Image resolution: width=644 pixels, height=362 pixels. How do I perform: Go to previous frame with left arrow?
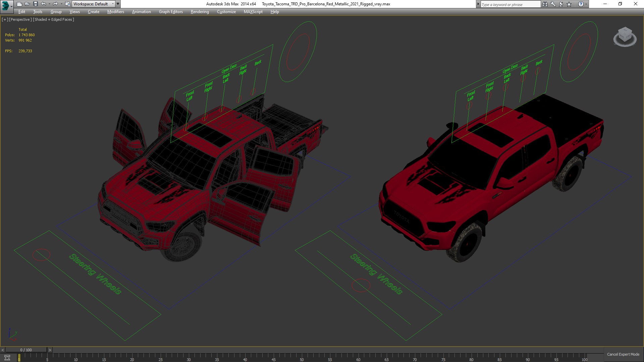(x=3, y=350)
